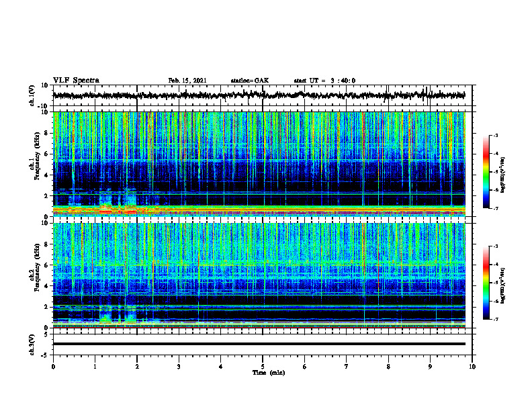Click the "8" kHz tick on ch.2 frequency axis
Image resolution: width=532 pixels, height=411 pixels.
pos(46,244)
